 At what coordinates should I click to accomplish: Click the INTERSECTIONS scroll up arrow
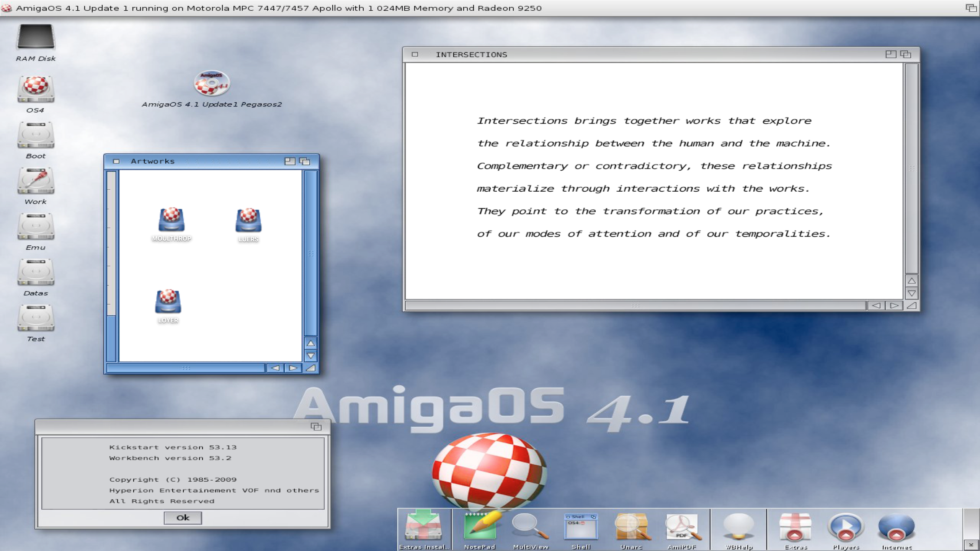[912, 281]
